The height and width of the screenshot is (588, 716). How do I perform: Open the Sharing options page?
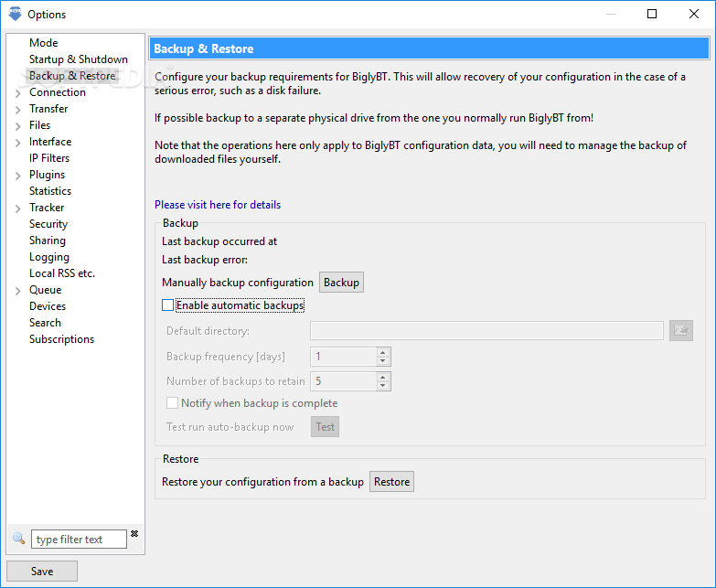click(x=48, y=241)
